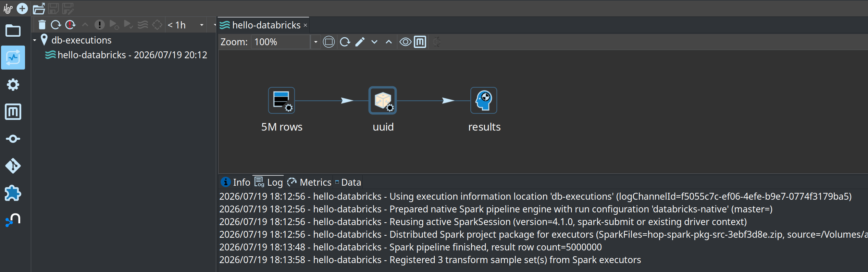Select hello-databricks - 2026/07/19 20:12 execution

[126, 55]
